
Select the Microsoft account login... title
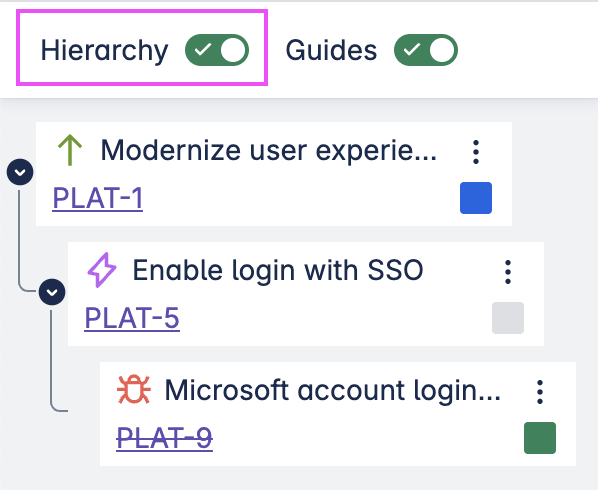point(333,390)
